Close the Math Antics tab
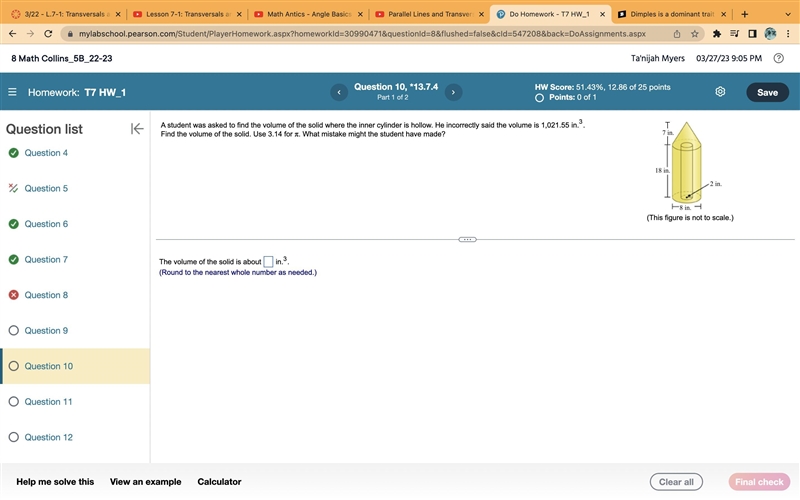Viewport: 800px width, 500px height. [x=360, y=14]
